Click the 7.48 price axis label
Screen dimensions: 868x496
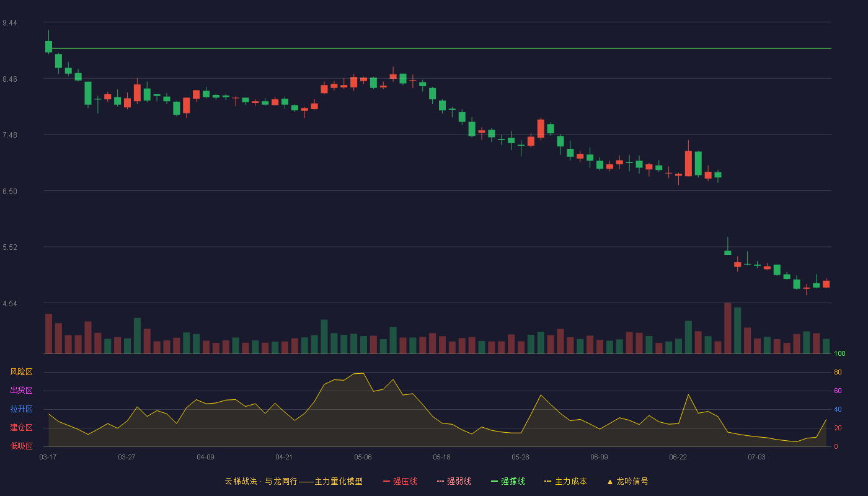tap(10, 135)
